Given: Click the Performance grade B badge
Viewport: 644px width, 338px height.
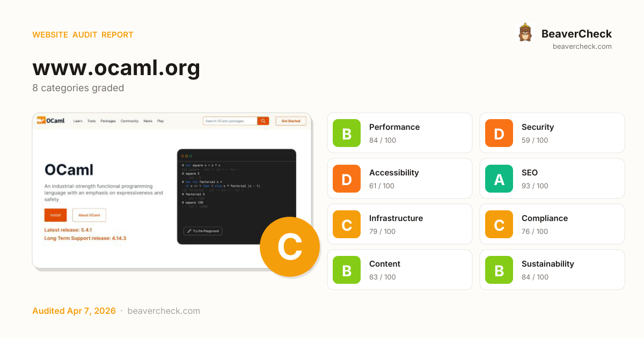Looking at the screenshot, I should [347, 133].
